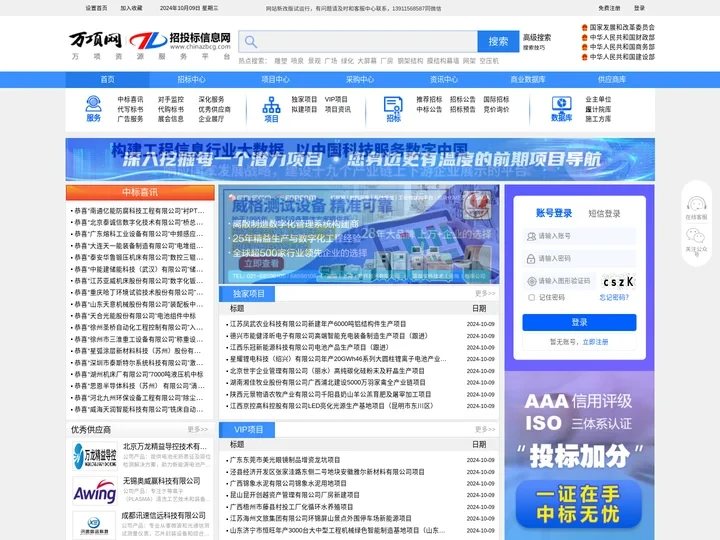Click emblem icon beside 国家发展和改革委员会
Screen dimensions: 720x540
(585, 28)
